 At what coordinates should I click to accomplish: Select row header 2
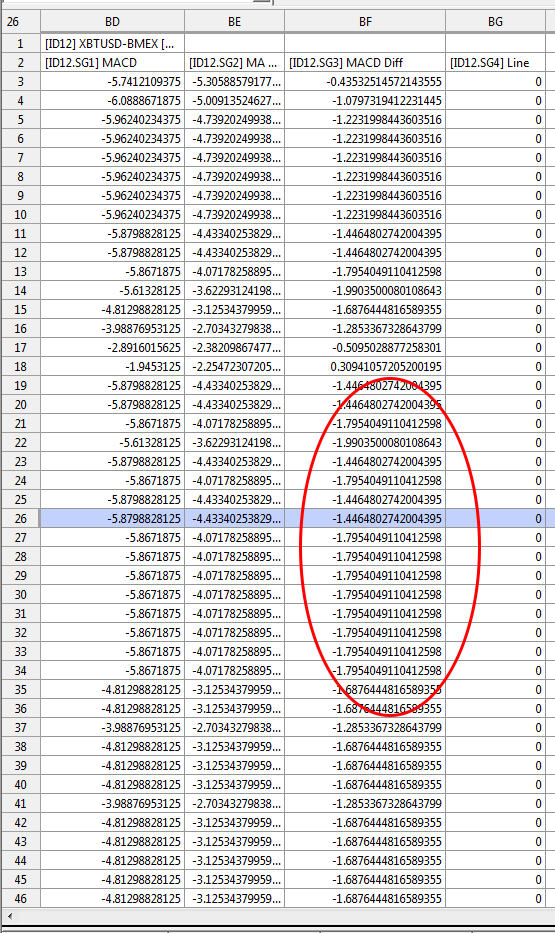(x=20, y=62)
